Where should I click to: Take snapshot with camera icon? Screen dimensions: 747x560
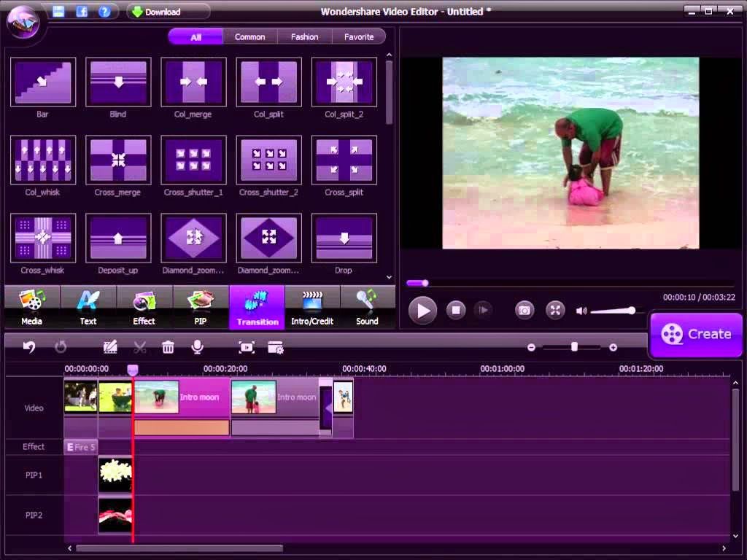(x=525, y=310)
